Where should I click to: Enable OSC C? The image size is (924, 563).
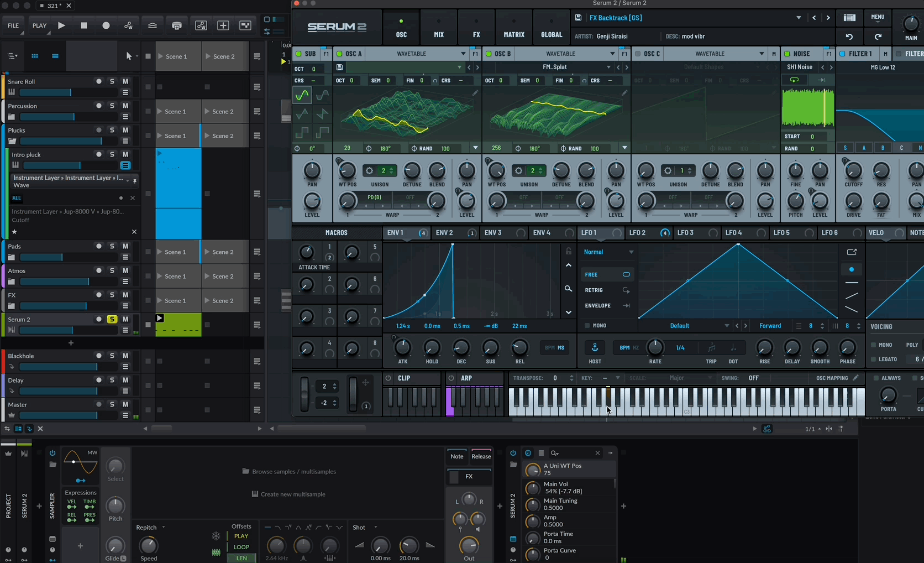pyautogui.click(x=638, y=54)
